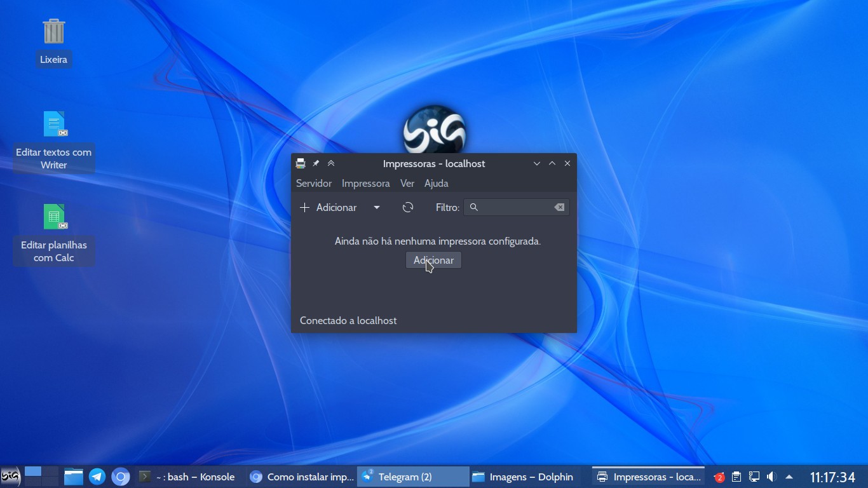Screen dimensions: 868x488
Task: Open the volume speaker tray icon
Action: point(771,477)
